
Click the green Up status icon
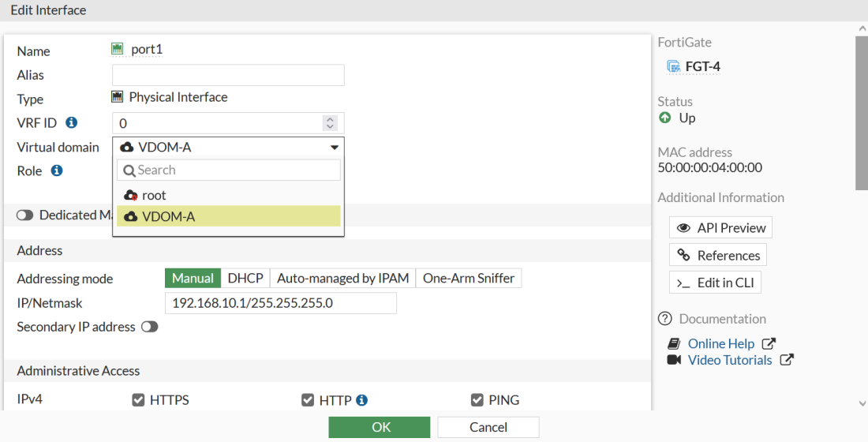tap(665, 118)
